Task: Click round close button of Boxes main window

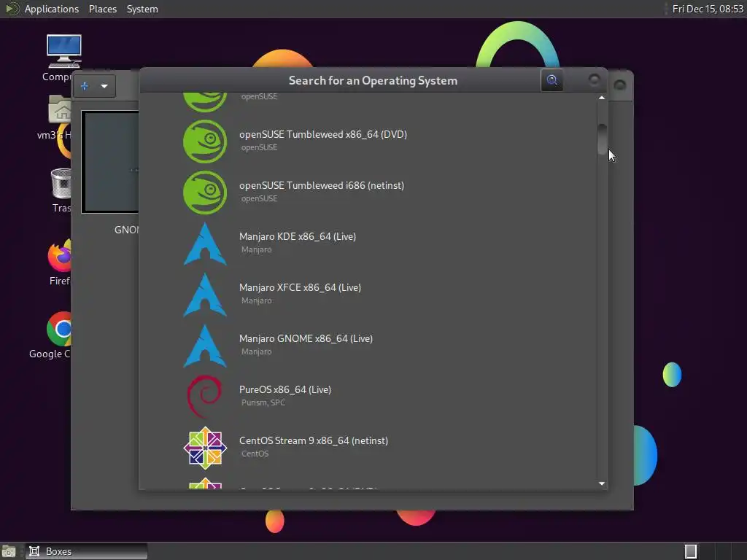Action: pyautogui.click(x=620, y=85)
